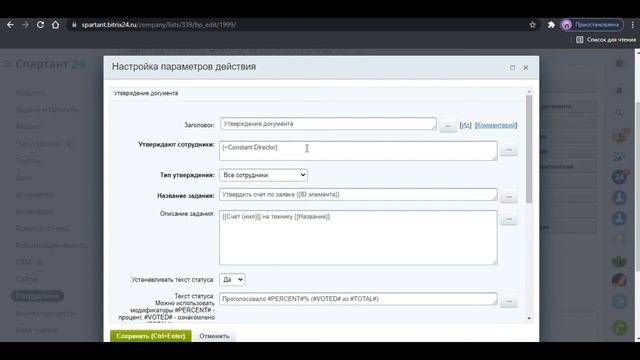Image resolution: width=640 pixels, height=360 pixels.
Task: Reload the current page
Action: point(40,25)
